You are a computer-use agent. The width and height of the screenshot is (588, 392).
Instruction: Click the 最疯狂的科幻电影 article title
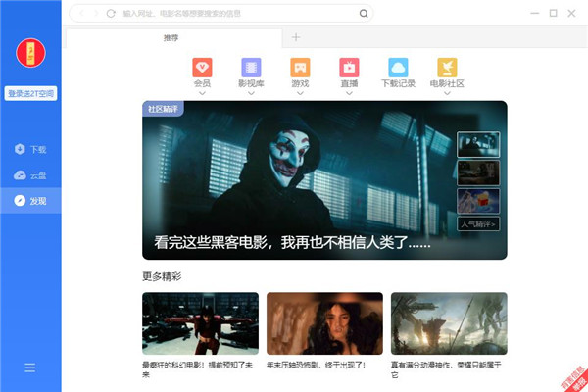[x=198, y=369]
